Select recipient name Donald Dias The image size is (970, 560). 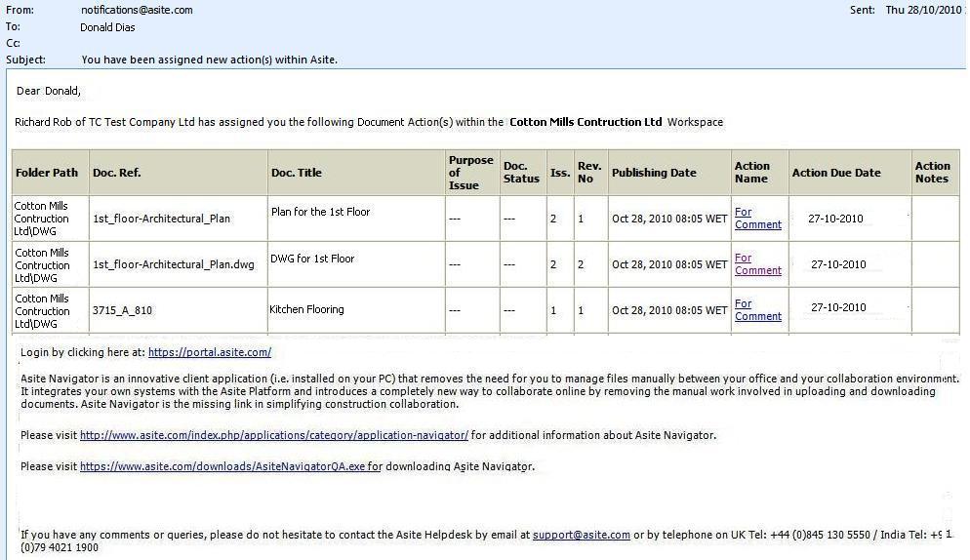coord(107,27)
